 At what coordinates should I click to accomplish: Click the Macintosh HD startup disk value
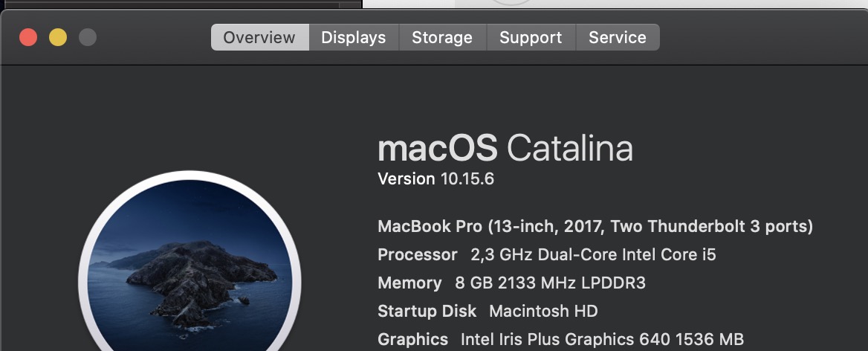[x=543, y=311]
